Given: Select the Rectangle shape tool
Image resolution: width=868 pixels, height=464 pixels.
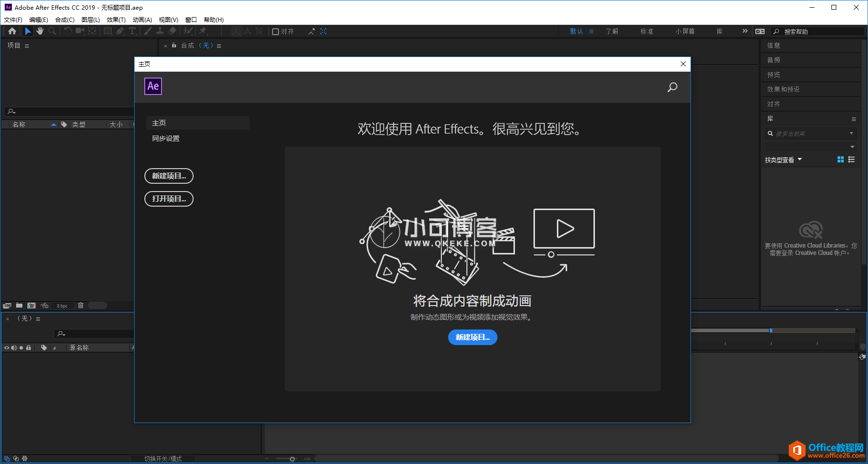Looking at the screenshot, I should pos(108,31).
